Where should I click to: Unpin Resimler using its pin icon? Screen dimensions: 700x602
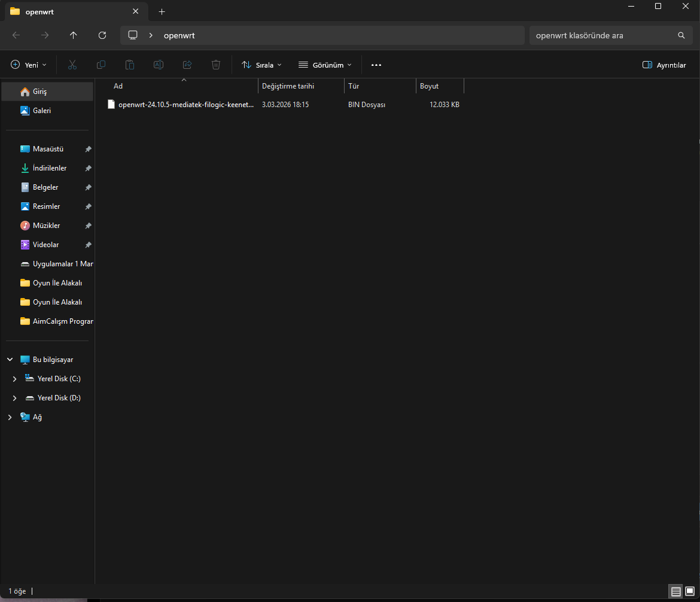coord(89,206)
